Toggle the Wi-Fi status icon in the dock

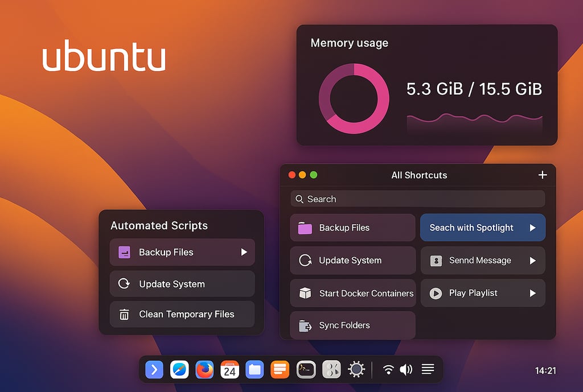tap(389, 369)
